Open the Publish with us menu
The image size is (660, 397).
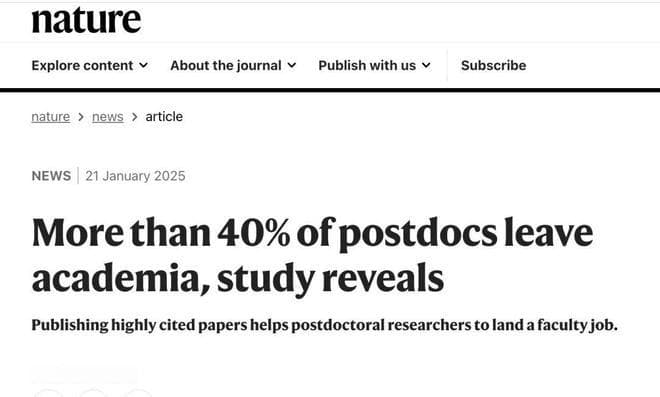coord(375,65)
